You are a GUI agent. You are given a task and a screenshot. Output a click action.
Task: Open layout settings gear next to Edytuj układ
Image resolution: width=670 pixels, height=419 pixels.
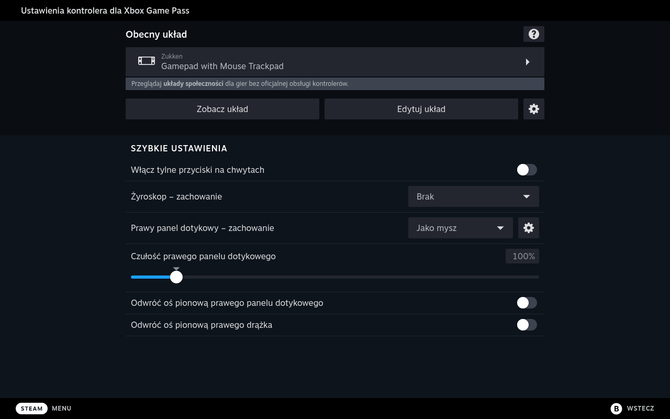(x=533, y=109)
